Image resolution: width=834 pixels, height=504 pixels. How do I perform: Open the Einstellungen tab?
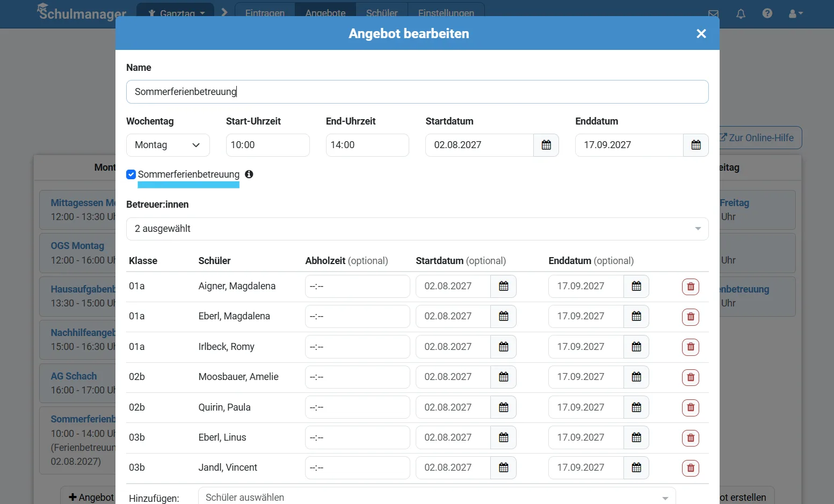point(446,13)
